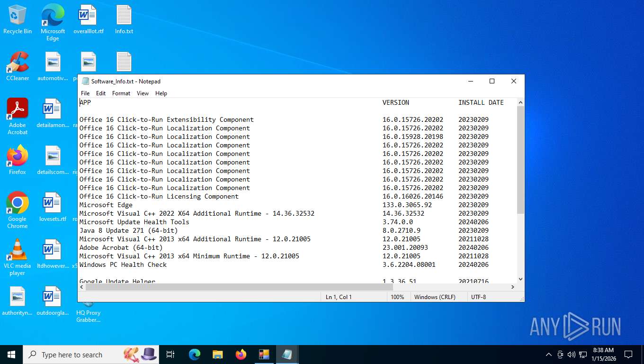Screen dimensions: 644x364
Task: Select the Microsoft Edge desktop shortcut
Action: pos(53,23)
